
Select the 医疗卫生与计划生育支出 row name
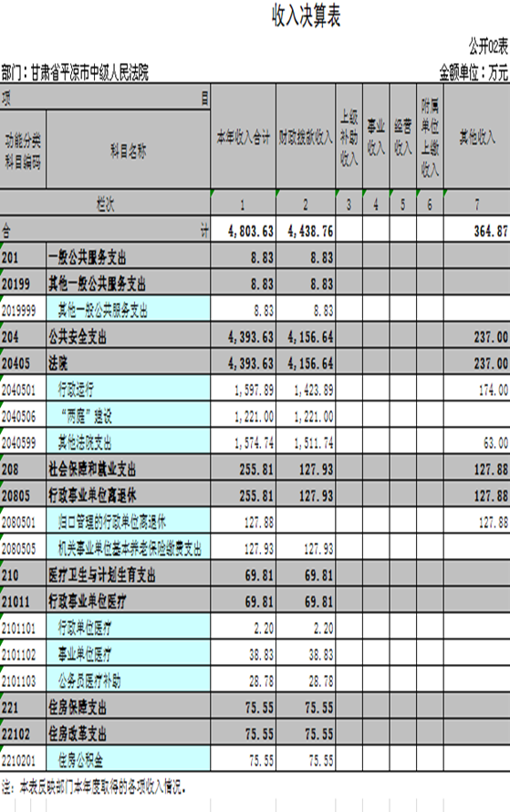(x=102, y=576)
